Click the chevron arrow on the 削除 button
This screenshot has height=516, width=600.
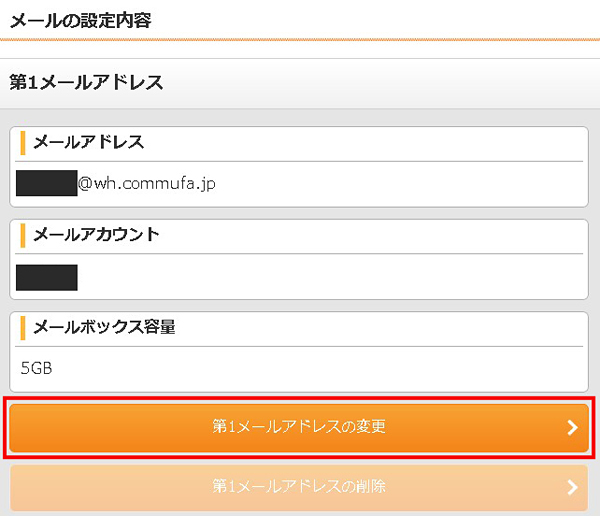[572, 488]
